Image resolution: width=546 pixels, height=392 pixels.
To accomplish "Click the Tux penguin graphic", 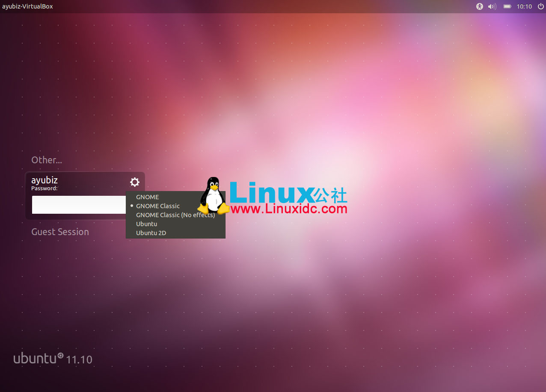I will [x=213, y=195].
